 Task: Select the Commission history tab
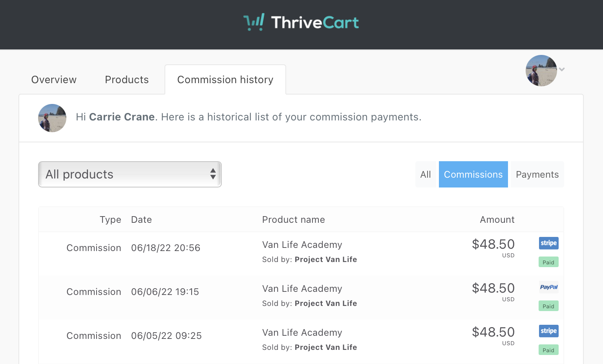coord(225,80)
